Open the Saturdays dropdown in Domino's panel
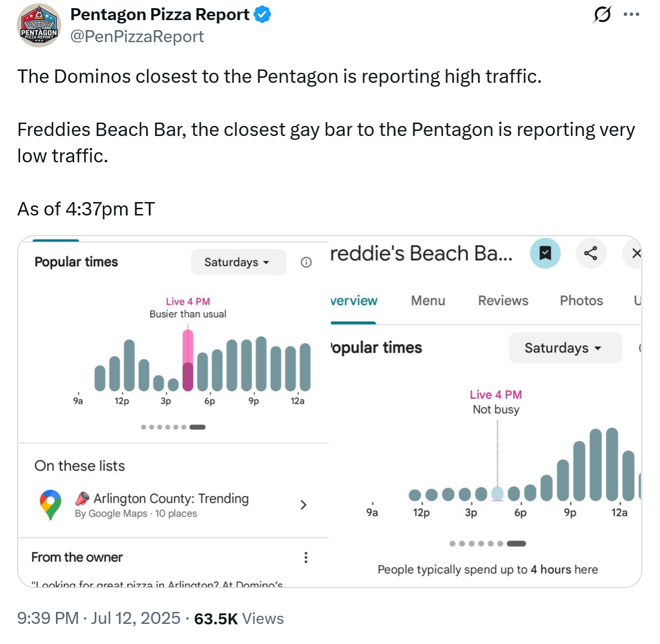The image size is (660, 644). point(238,262)
